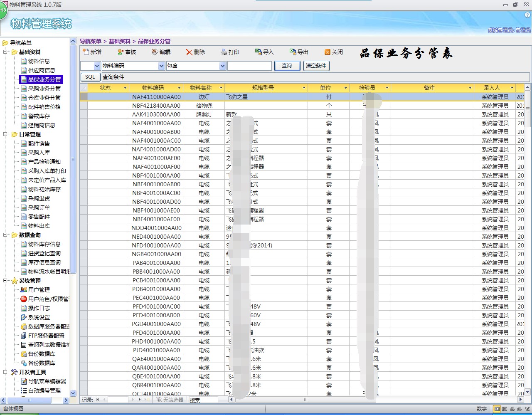Click the 导出 (export) toolbar icon

293,52
